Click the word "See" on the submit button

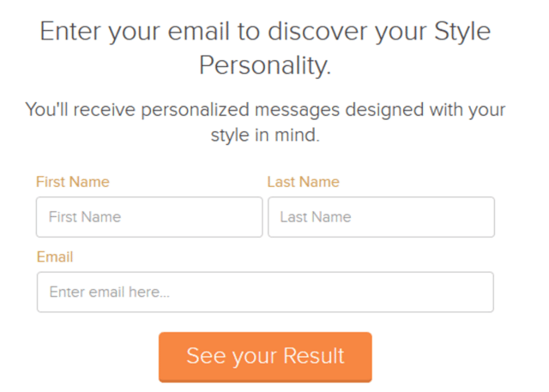click(x=206, y=356)
